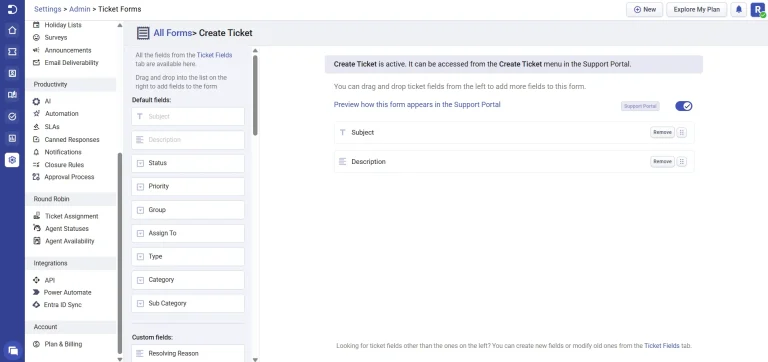Open Plan & Billing
Screen dimensions: 768x362
[63, 344]
